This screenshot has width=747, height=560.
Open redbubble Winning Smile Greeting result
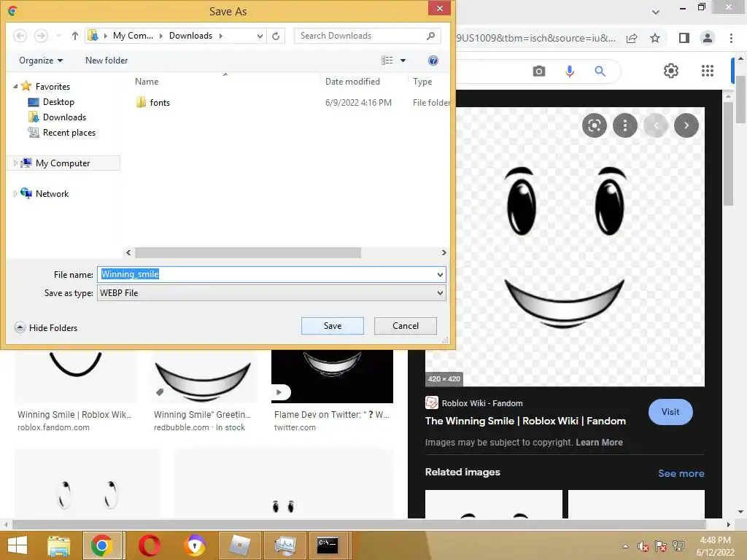point(201,415)
